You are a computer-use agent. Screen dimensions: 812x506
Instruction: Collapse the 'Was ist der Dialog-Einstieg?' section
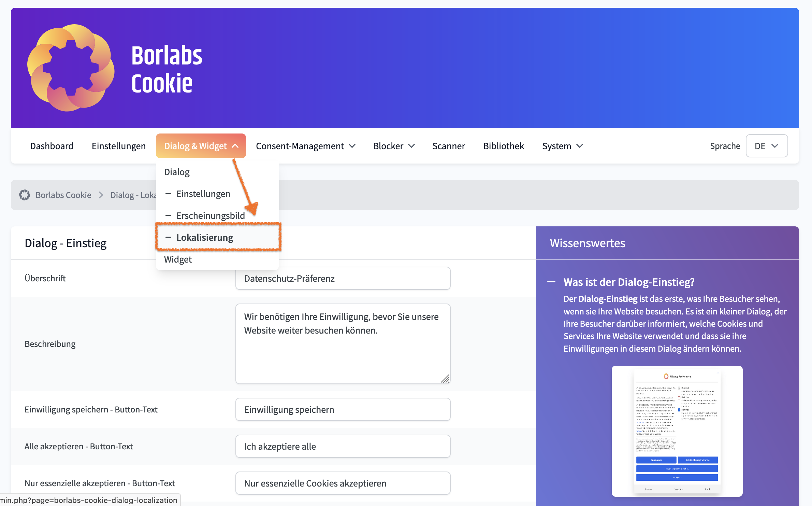click(x=551, y=282)
